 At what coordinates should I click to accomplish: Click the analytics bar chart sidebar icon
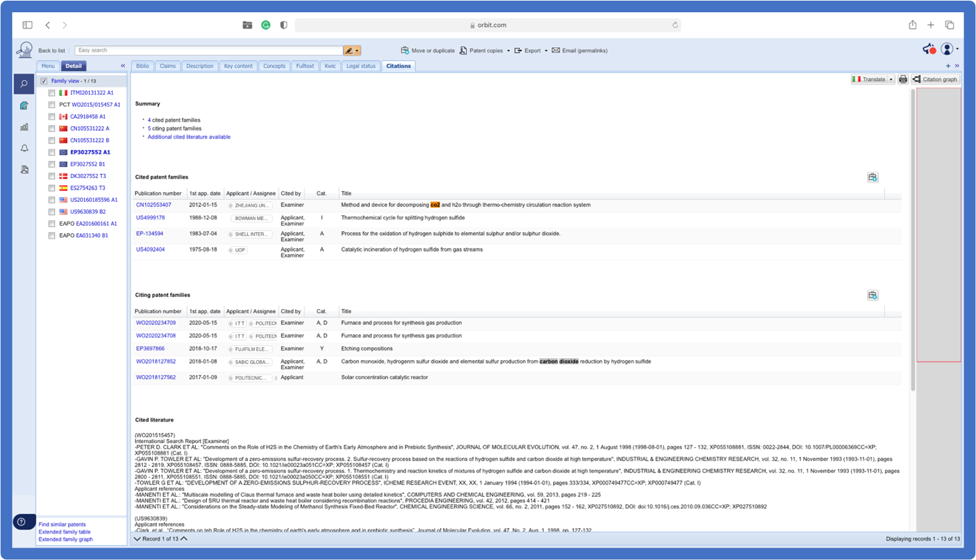tap(24, 127)
